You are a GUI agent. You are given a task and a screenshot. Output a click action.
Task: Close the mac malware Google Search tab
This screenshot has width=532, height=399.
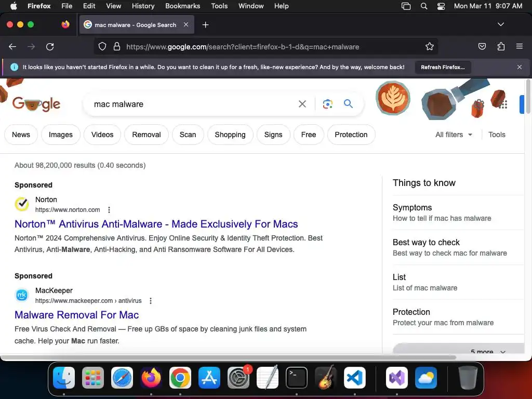[186, 24]
